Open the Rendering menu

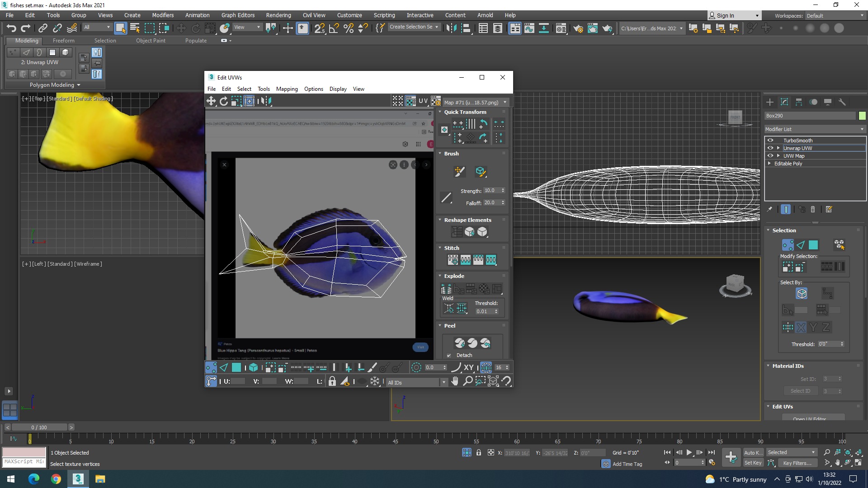278,15
